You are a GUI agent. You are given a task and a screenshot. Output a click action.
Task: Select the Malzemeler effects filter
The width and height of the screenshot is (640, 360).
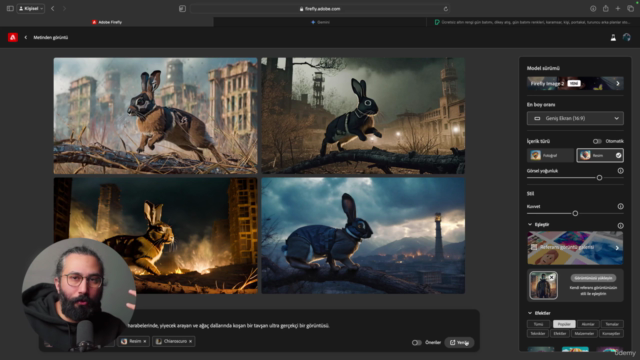(x=584, y=333)
